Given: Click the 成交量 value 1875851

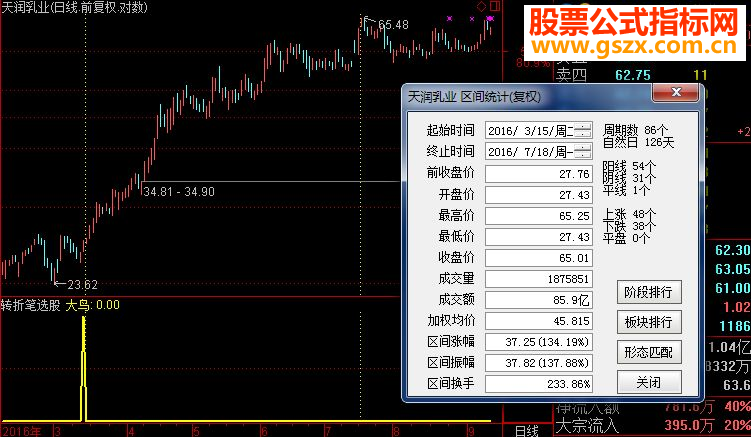Looking at the screenshot, I should 539,279.
